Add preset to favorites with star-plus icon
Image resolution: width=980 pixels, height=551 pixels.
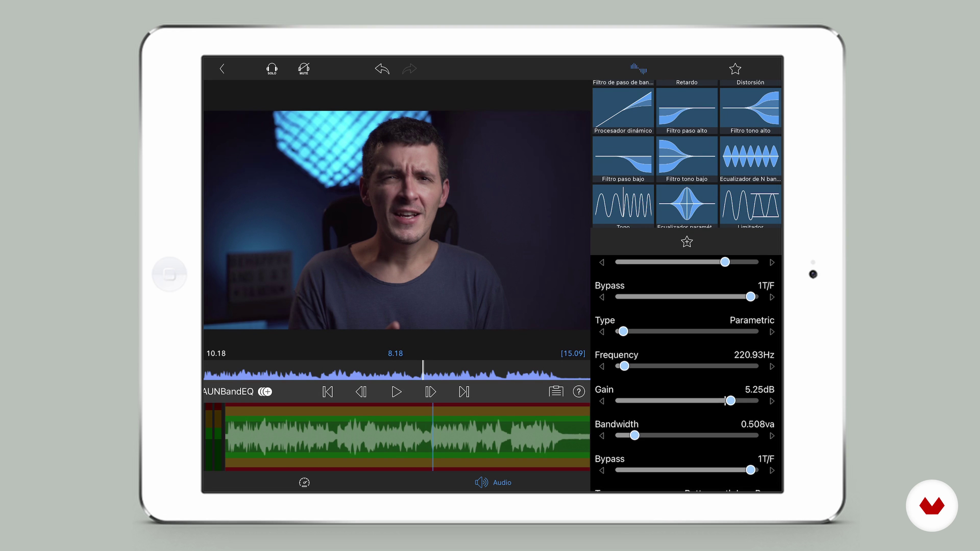click(x=687, y=242)
